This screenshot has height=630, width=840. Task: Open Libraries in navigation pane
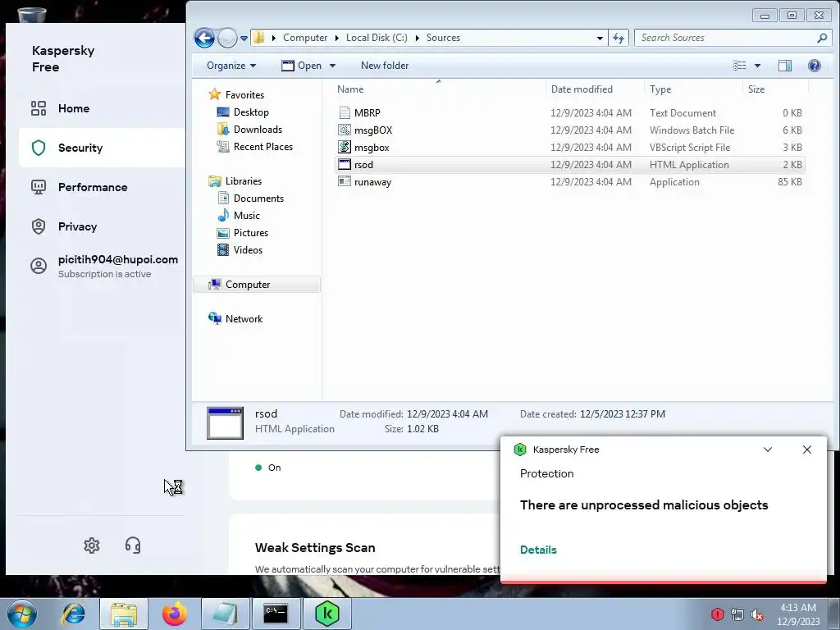243,181
